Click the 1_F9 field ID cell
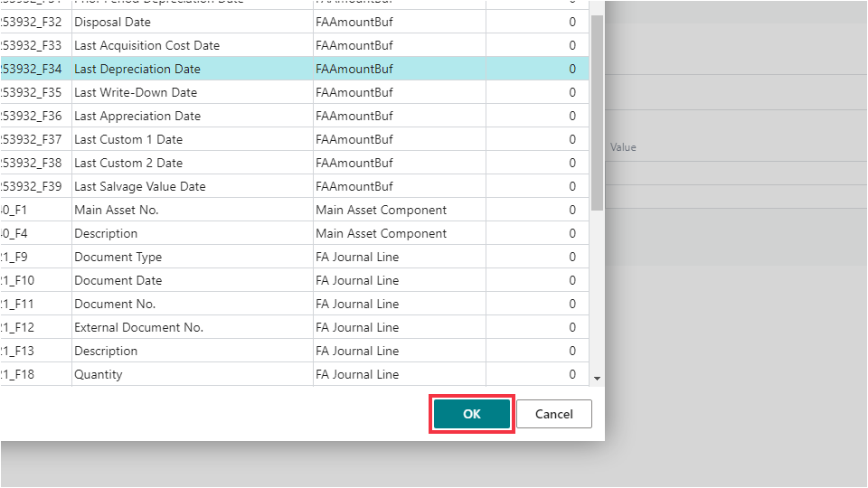 (36, 258)
